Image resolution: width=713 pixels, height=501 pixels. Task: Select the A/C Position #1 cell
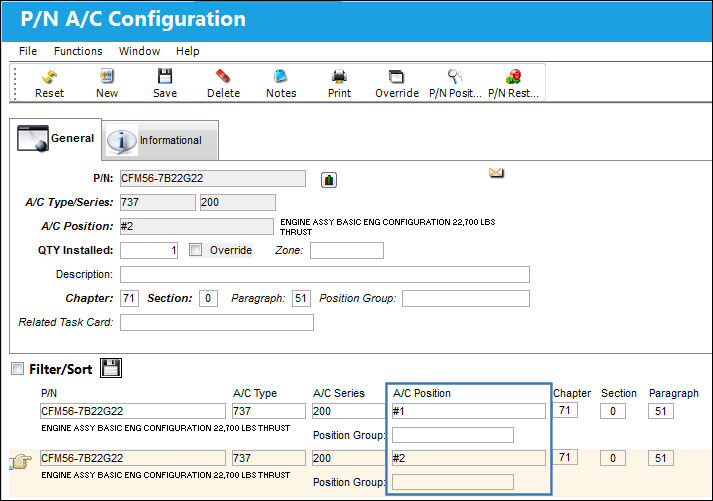(x=469, y=411)
